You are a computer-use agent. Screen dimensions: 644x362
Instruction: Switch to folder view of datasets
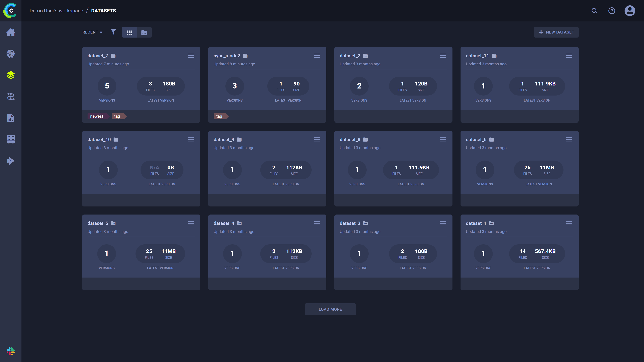click(x=144, y=32)
